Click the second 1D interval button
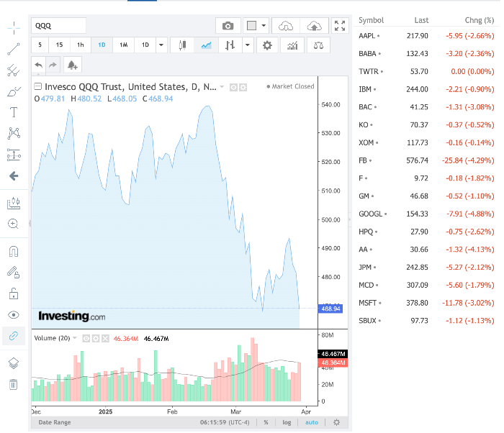504x433 pixels. pos(145,45)
